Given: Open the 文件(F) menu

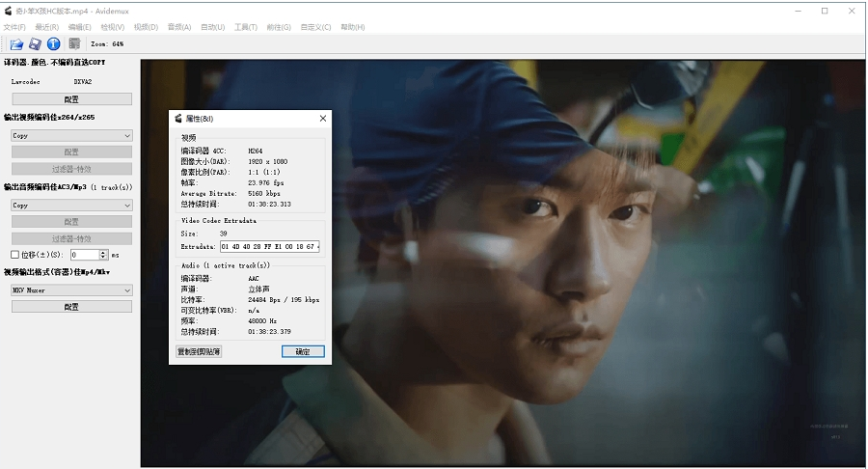Looking at the screenshot, I should point(14,27).
